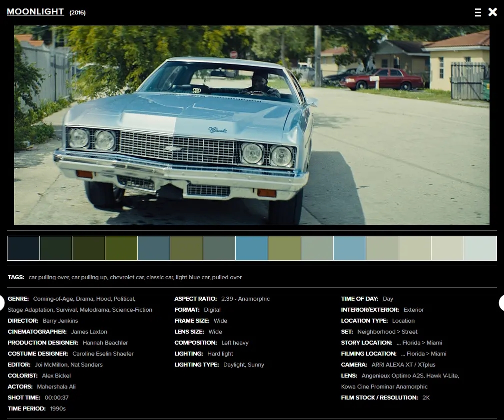
Task: Select the darkest navy color swatch
Action: point(23,248)
